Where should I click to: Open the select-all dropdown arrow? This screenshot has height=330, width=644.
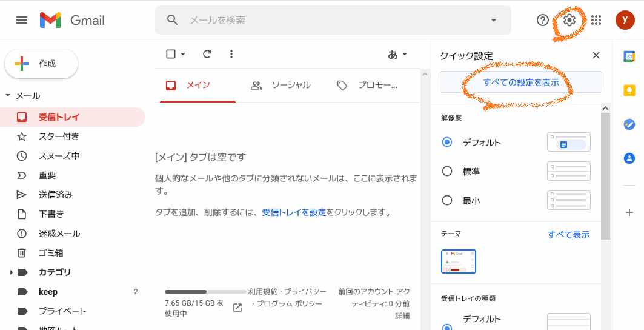[183, 55]
